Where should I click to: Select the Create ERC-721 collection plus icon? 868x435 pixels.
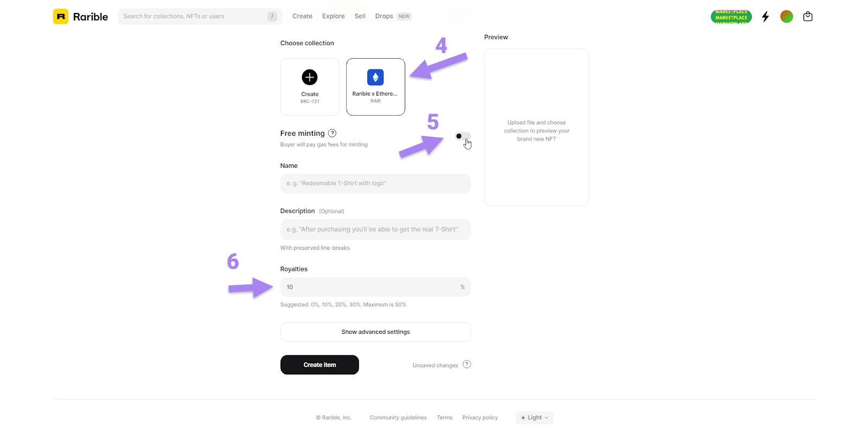310,77
